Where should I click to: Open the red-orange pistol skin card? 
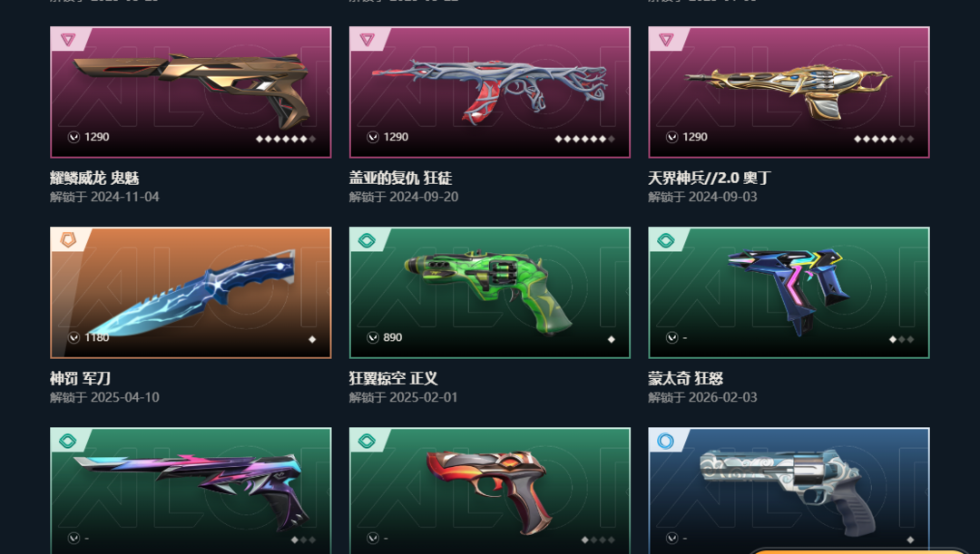[x=490, y=491]
